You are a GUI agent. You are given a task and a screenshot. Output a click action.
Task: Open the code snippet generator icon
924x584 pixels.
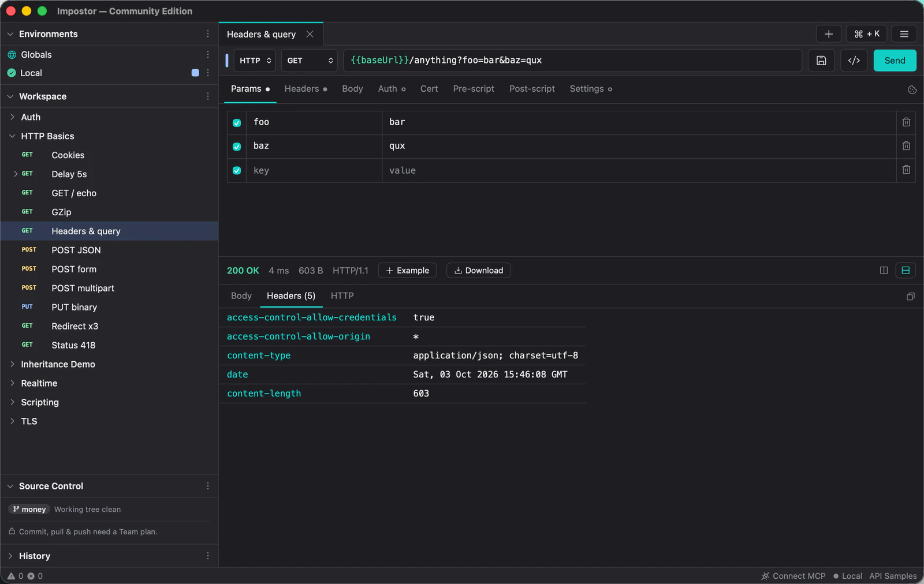854,61
